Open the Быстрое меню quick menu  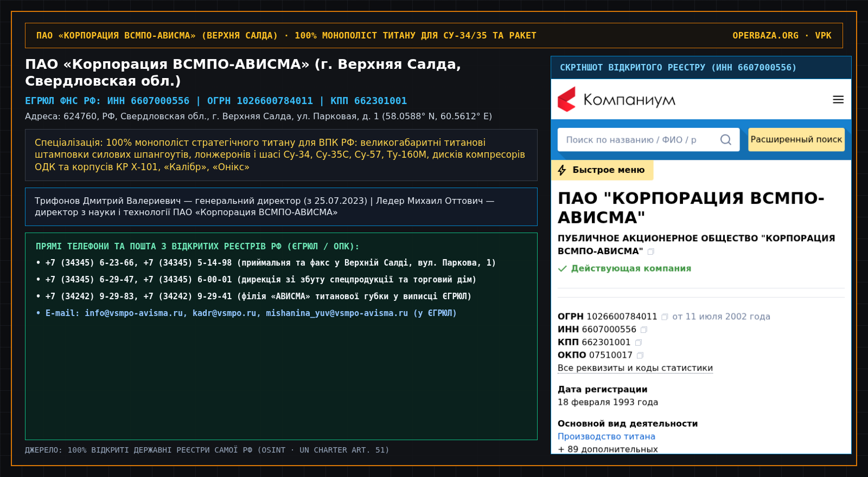coord(602,170)
